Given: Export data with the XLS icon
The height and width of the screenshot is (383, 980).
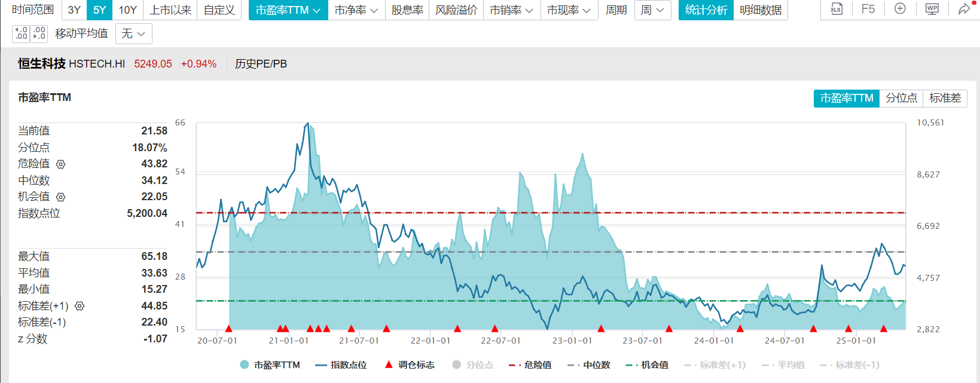Looking at the screenshot, I should (x=836, y=9).
